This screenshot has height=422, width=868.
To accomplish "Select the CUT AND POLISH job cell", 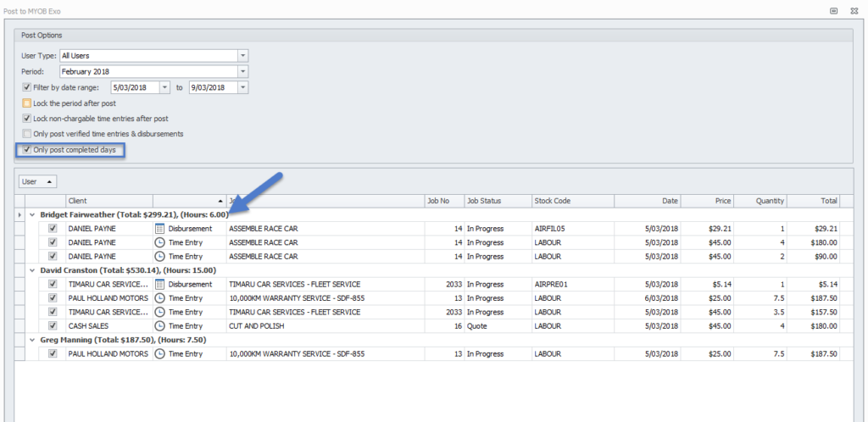I will pos(325,325).
